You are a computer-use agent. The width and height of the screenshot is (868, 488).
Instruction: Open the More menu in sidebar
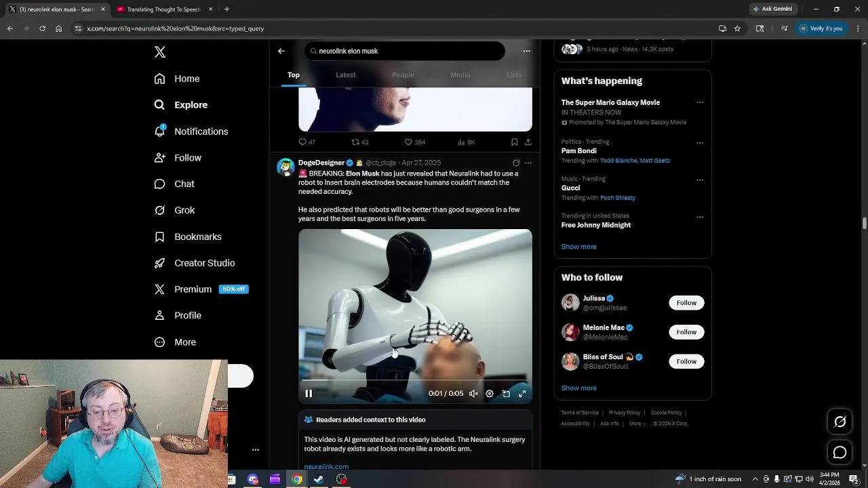point(175,342)
